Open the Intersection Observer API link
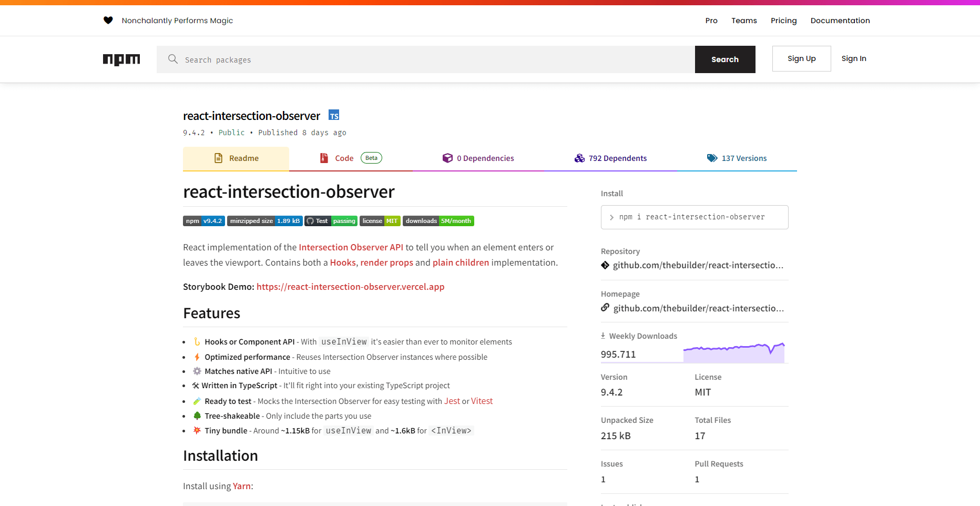Viewport: 980px width, 506px height. (x=351, y=247)
